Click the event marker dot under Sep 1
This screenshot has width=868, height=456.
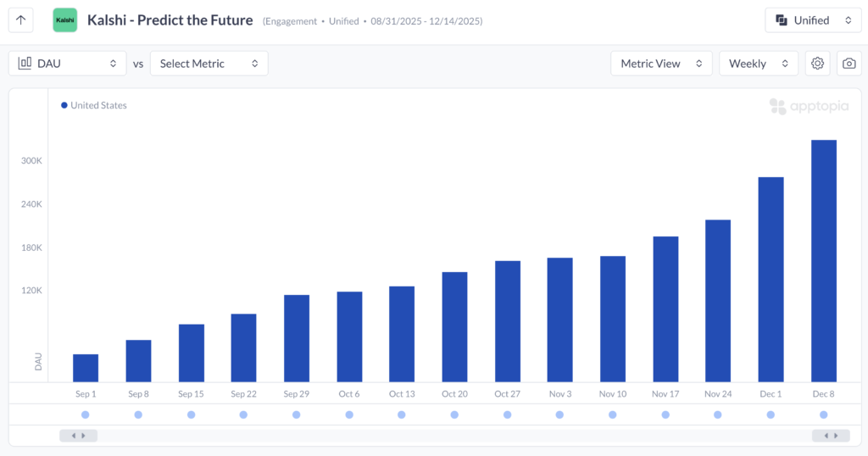coord(86,414)
